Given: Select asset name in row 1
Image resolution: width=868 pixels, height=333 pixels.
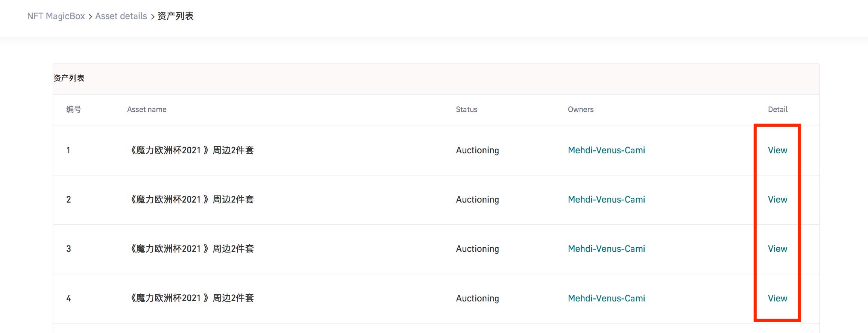Looking at the screenshot, I should click(192, 150).
